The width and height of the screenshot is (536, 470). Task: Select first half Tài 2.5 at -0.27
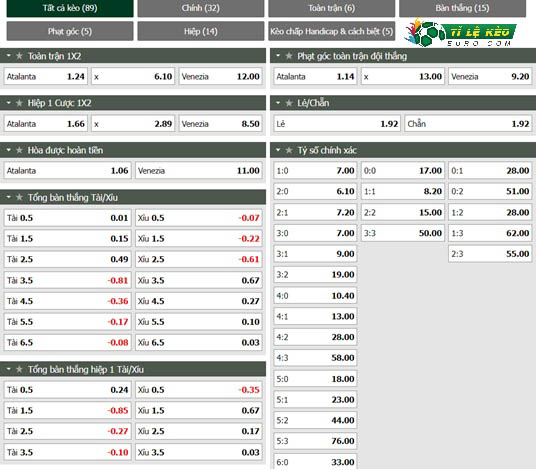[x=67, y=431]
